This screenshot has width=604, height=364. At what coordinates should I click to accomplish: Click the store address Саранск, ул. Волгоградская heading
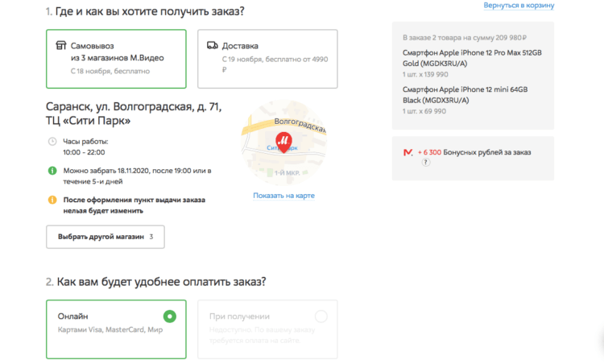(134, 114)
